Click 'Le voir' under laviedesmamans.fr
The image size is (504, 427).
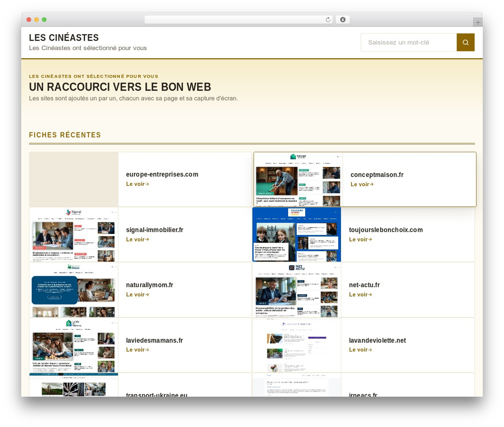coord(137,350)
